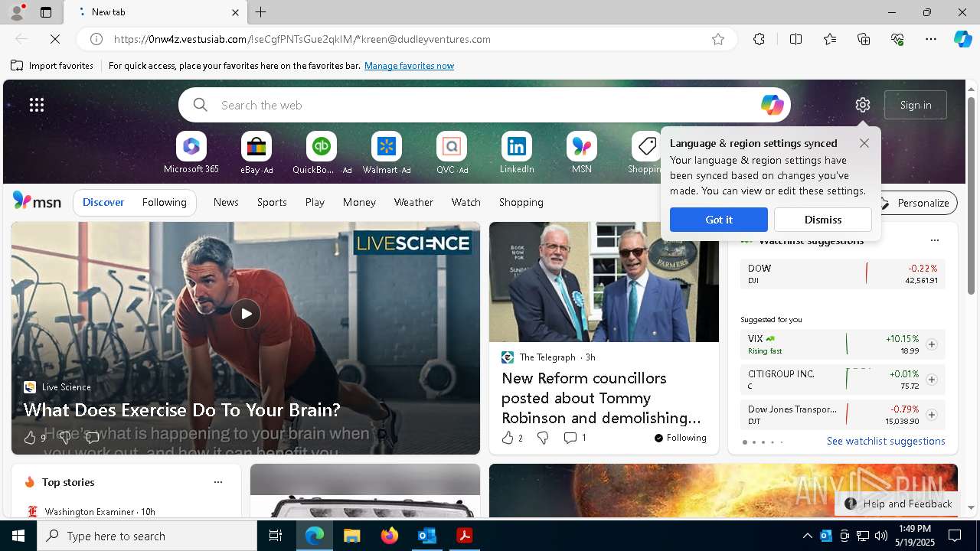
Task: Open the QuickBooks quick link
Action: click(322, 153)
